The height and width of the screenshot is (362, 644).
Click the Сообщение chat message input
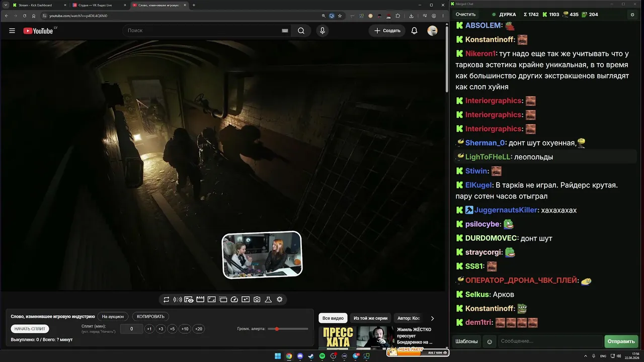click(x=550, y=342)
